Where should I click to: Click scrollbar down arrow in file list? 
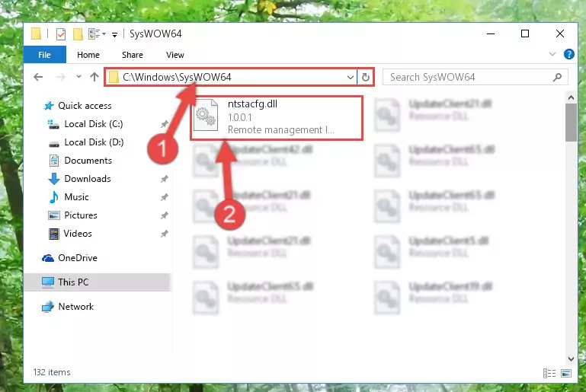pos(571,359)
